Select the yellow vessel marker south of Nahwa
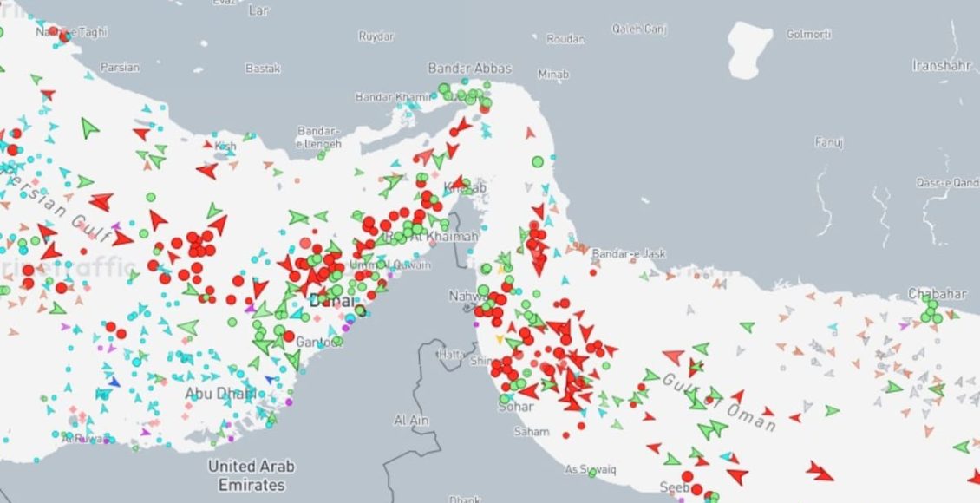Screen dimensions: 980x503 pyautogui.click(x=499, y=339)
